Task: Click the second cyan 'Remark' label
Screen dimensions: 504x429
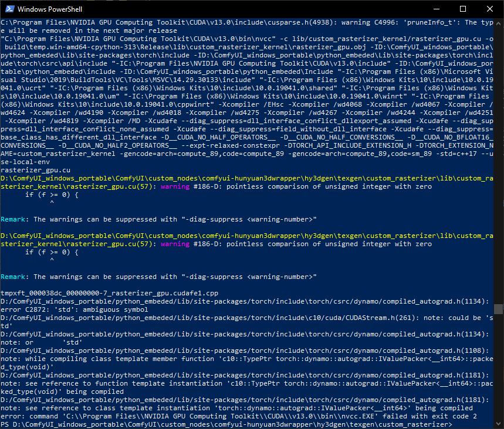Action: (x=13, y=277)
